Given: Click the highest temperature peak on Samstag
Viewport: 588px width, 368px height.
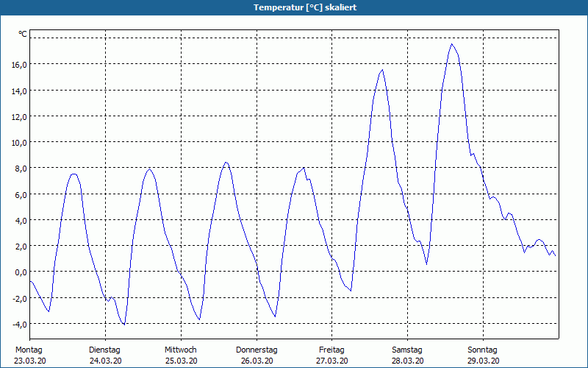Looking at the screenshot, I should tap(451, 44).
